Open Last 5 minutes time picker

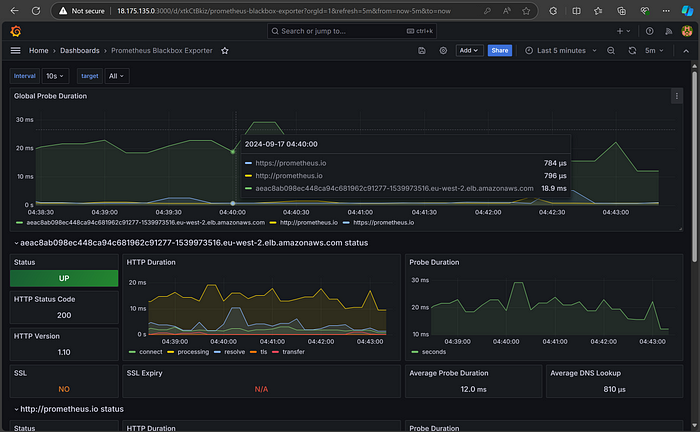pos(561,50)
